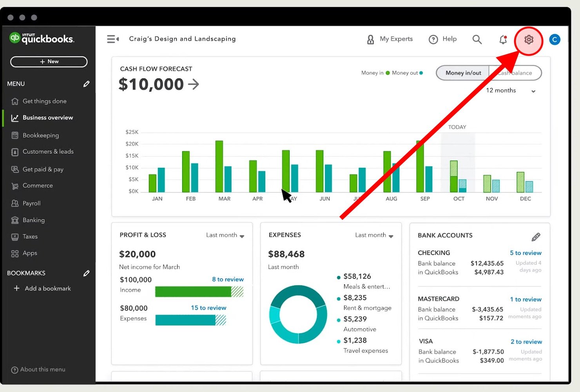Open Payroll in the sidebar
The image size is (580, 392).
(x=31, y=203)
